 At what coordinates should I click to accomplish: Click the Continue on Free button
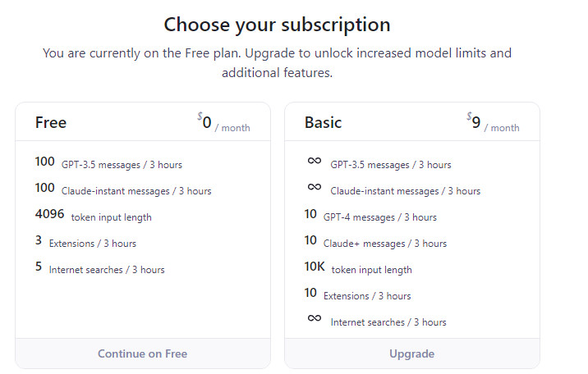coord(143,353)
